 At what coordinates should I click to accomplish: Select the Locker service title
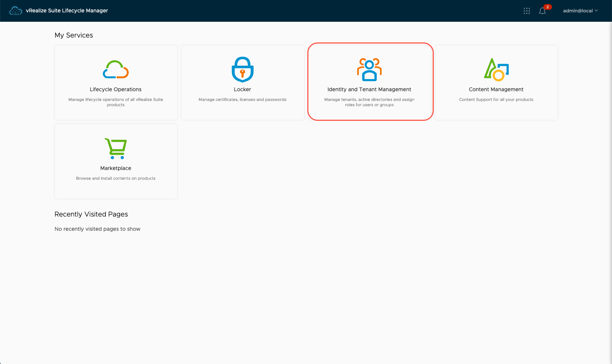pos(242,89)
